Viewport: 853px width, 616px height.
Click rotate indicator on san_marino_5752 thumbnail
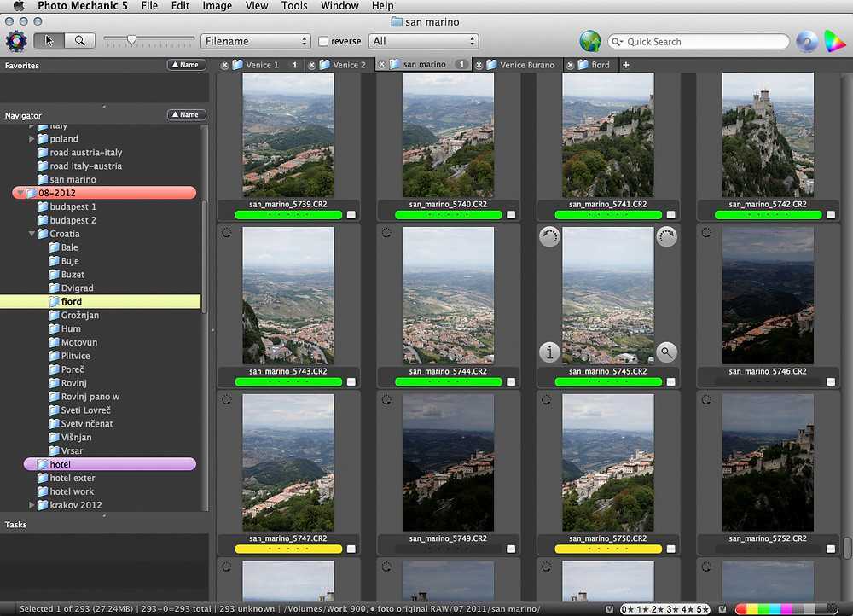[706, 400]
